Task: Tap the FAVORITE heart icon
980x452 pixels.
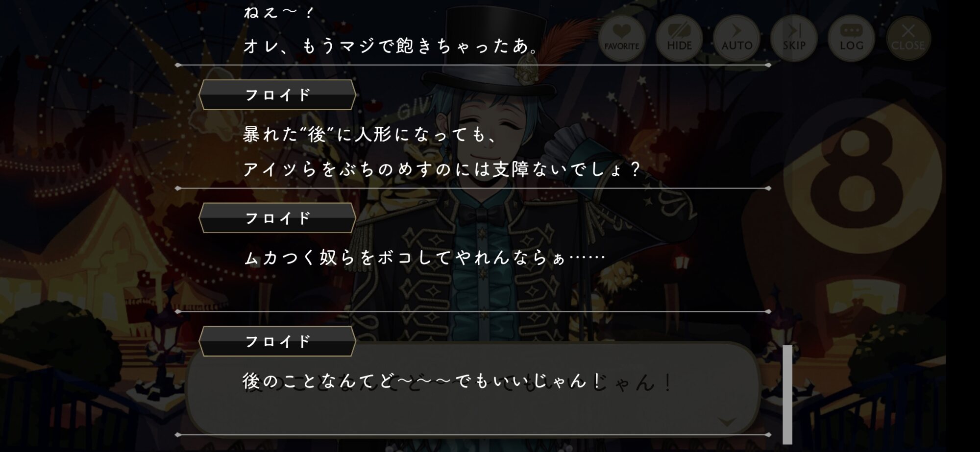Action: 621,38
